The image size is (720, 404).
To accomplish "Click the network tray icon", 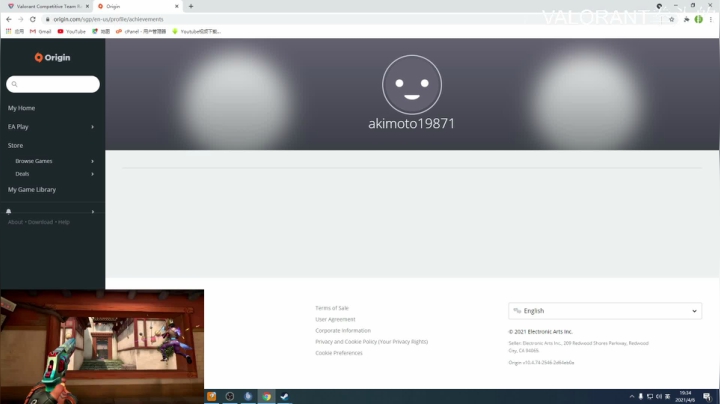I will point(650,397).
